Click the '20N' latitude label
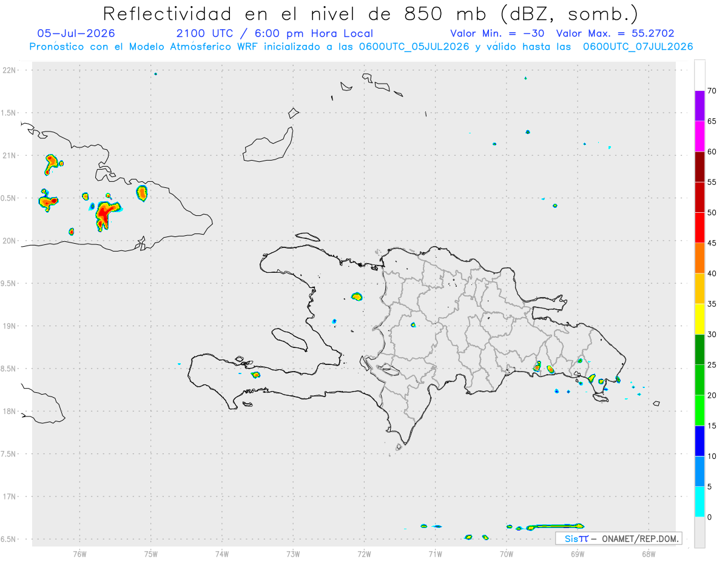 point(10,241)
